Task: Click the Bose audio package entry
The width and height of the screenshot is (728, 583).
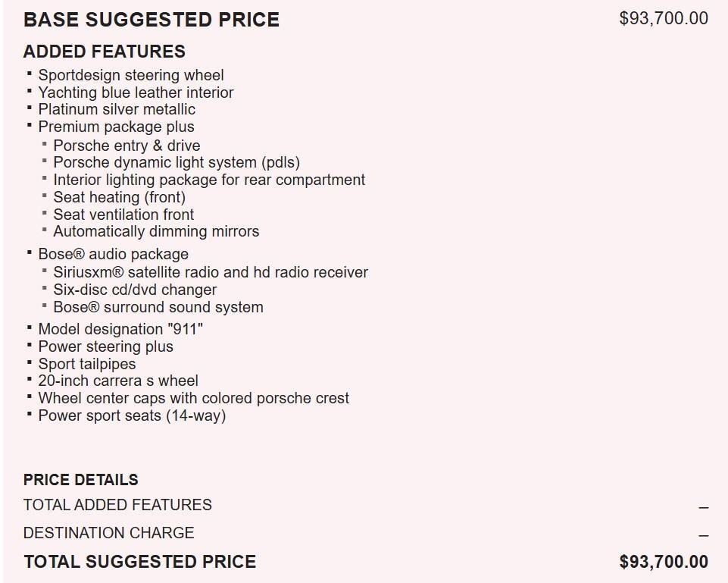Action: click(x=114, y=254)
